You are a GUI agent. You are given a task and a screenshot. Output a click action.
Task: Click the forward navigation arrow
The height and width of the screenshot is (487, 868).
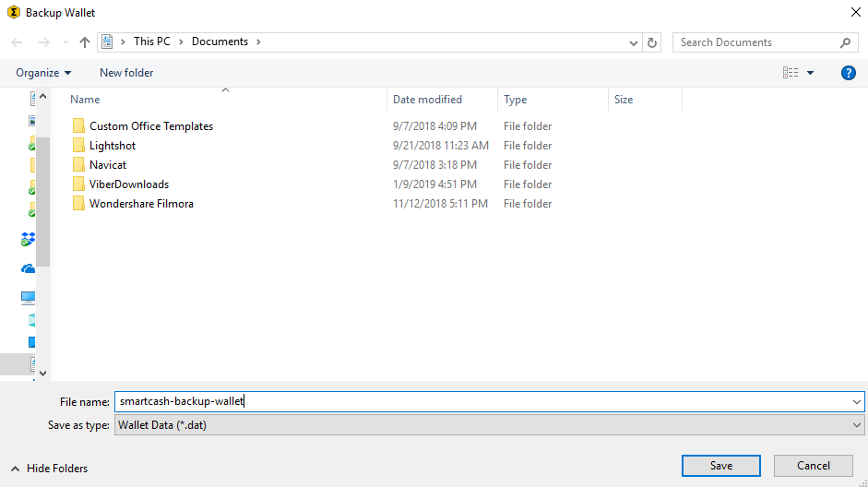[x=43, y=42]
